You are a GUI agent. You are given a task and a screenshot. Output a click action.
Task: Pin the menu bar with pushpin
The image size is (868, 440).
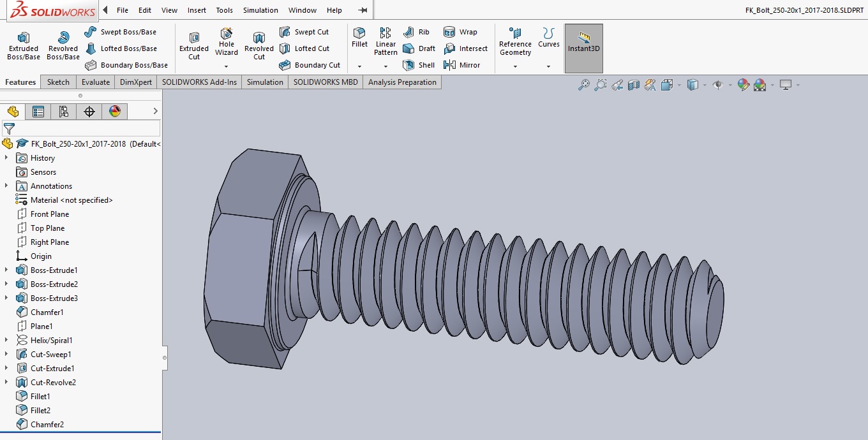pos(363,10)
